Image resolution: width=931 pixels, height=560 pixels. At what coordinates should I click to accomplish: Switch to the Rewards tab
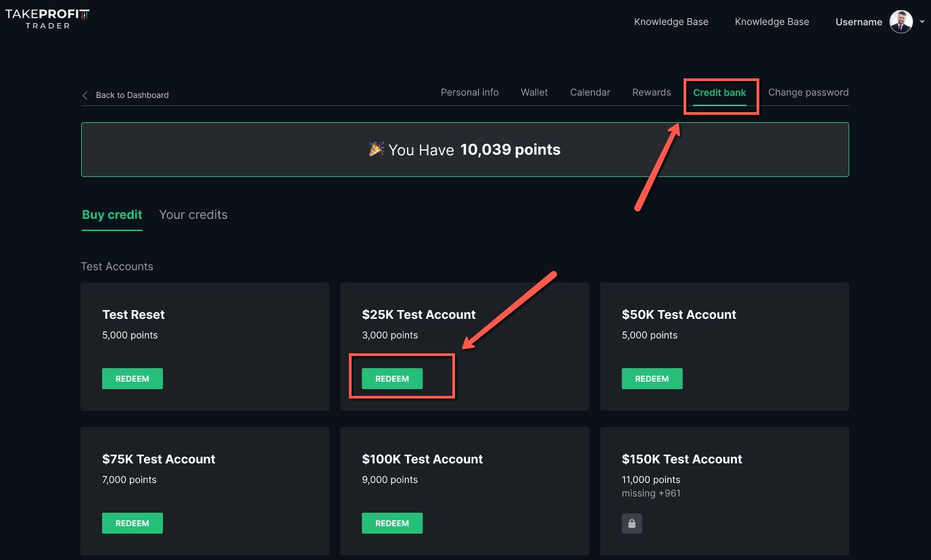coord(652,93)
